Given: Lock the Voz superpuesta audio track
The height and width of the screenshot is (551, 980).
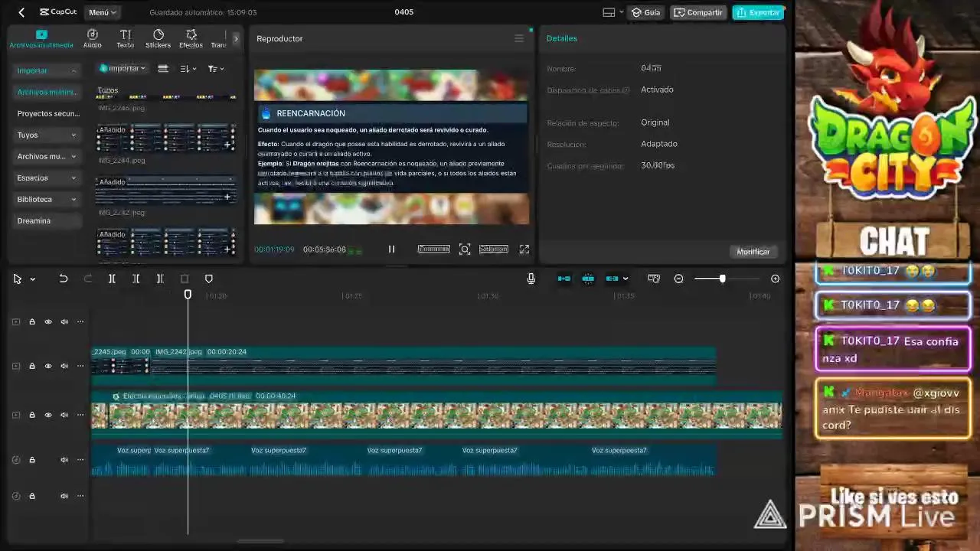Looking at the screenshot, I should [x=32, y=460].
